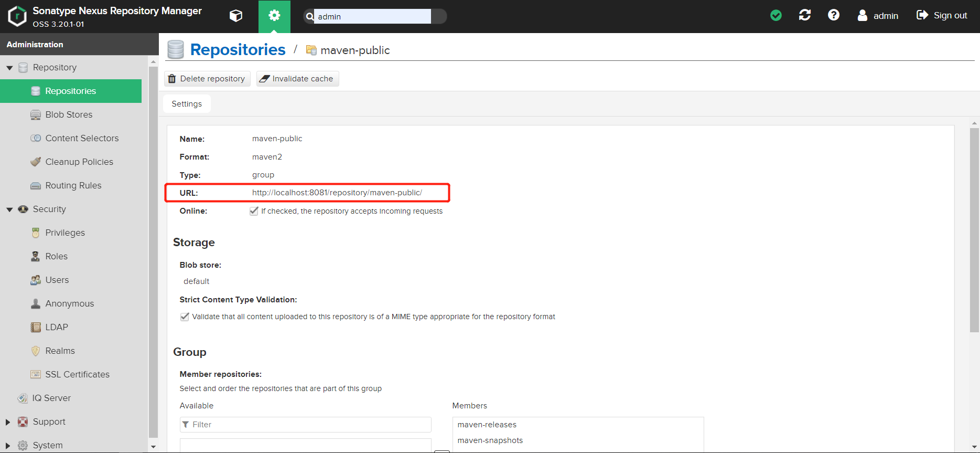The width and height of the screenshot is (980, 453).
Task: Click the Anonymous person icon
Action: point(36,303)
